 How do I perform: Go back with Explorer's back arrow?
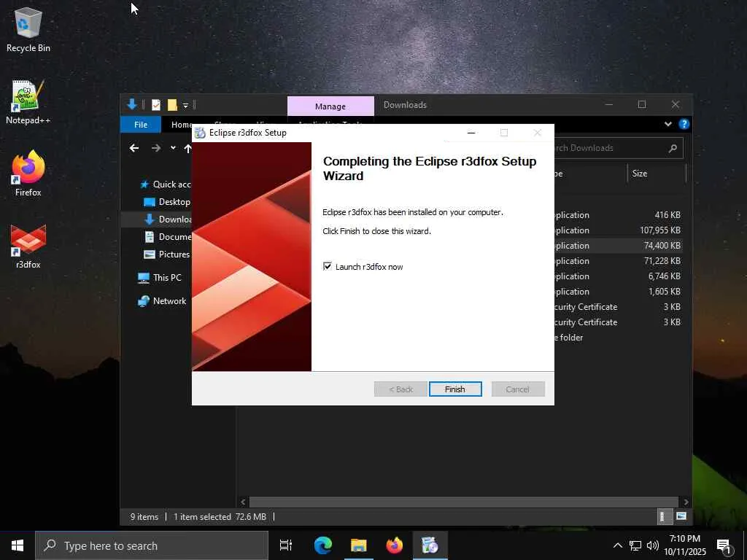point(134,148)
